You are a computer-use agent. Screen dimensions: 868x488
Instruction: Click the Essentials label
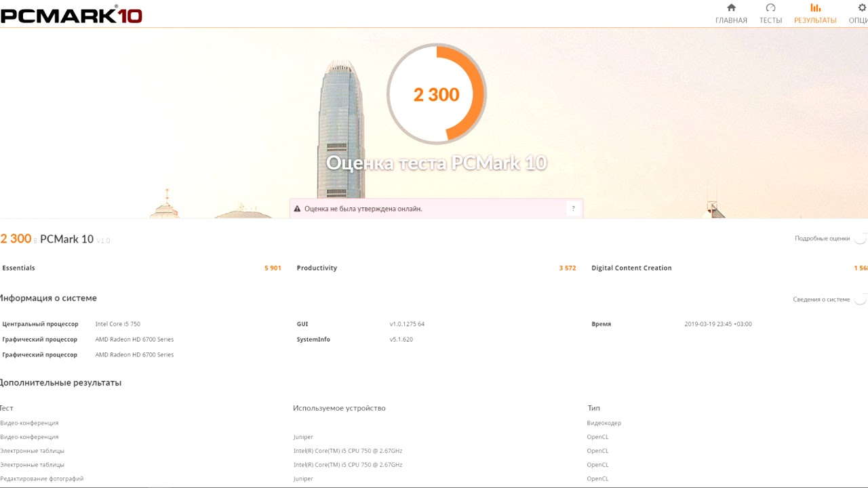(18, 268)
